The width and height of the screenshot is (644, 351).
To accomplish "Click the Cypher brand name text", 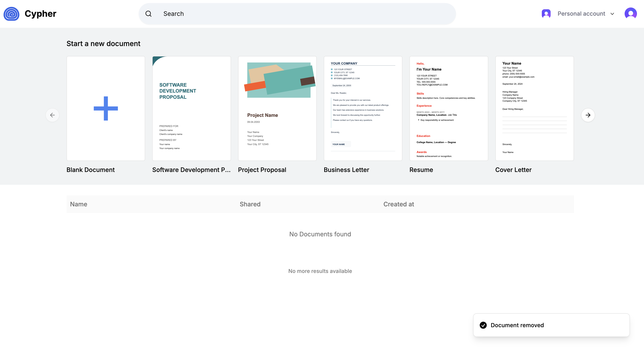I will tap(41, 14).
